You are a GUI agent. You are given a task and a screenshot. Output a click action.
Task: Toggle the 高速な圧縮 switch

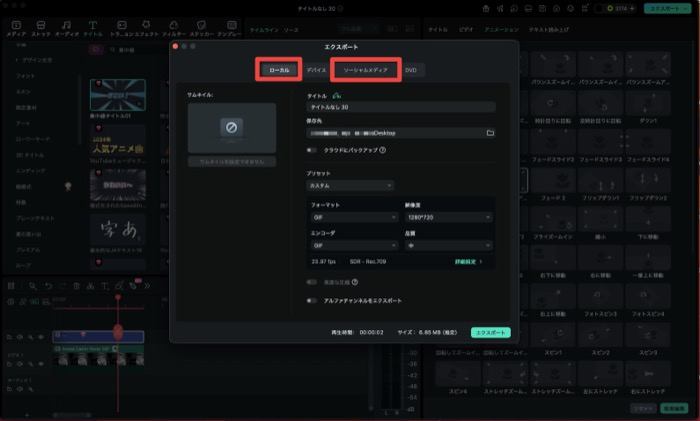312,282
